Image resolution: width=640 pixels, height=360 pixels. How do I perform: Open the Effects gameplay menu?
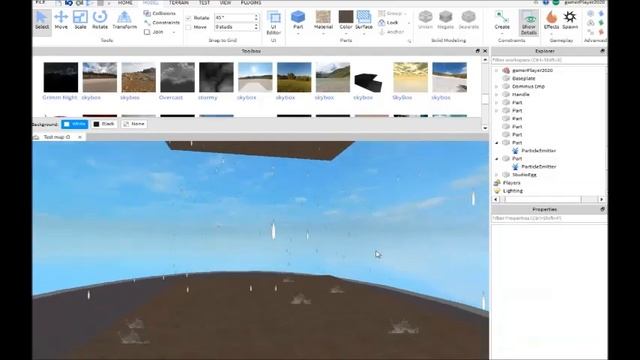pyautogui.click(x=551, y=20)
